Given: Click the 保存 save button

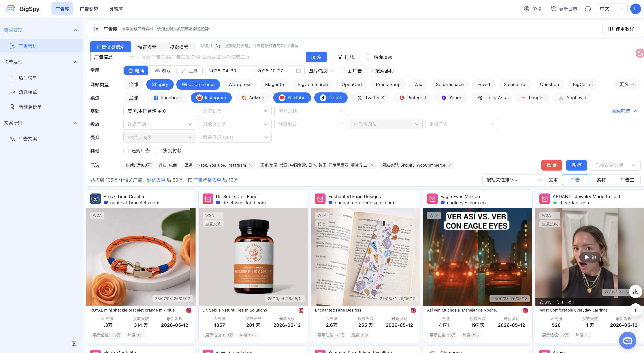Looking at the screenshot, I should click(576, 165).
